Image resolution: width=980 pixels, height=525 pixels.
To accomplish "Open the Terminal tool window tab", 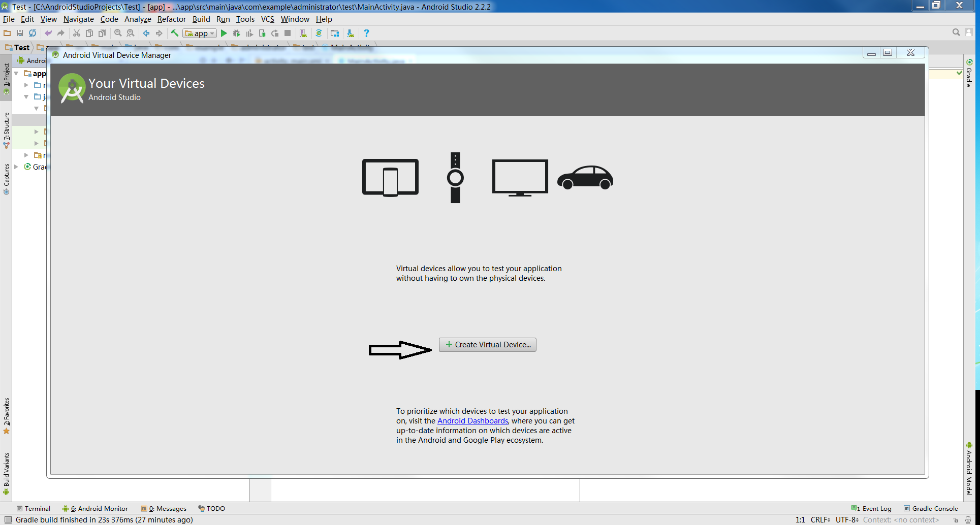I will point(34,509).
